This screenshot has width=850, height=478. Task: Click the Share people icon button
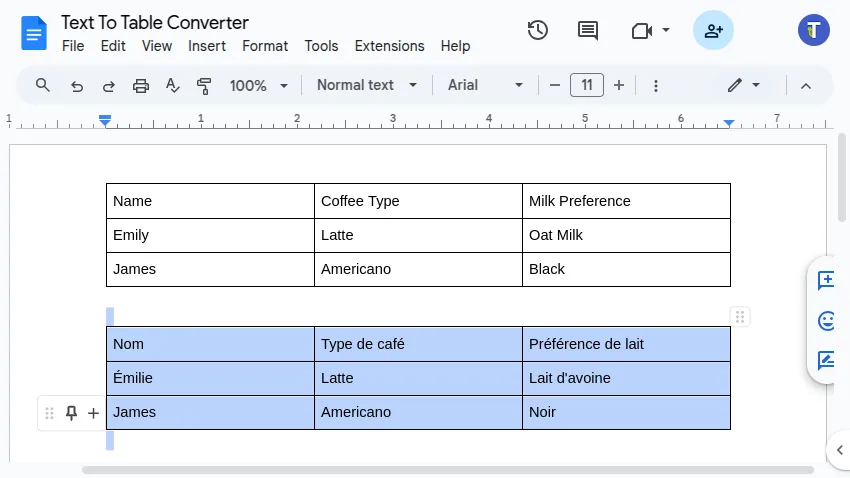(x=713, y=30)
